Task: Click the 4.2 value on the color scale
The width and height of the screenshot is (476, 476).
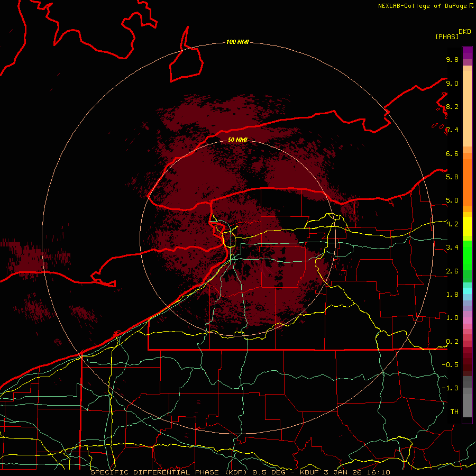Action: [x=452, y=224]
